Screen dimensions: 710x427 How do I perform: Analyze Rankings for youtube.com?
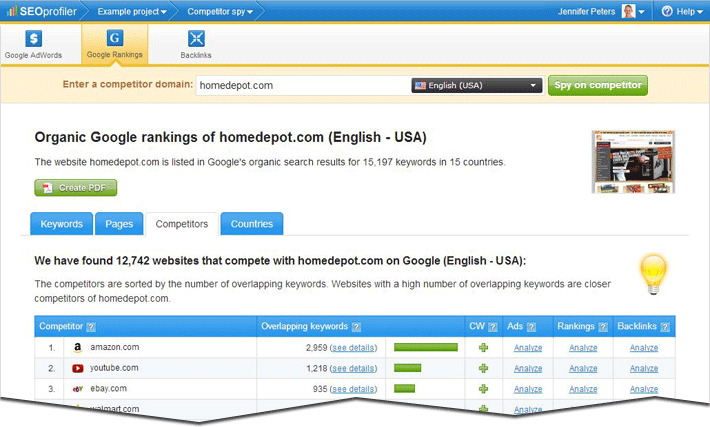(583, 369)
